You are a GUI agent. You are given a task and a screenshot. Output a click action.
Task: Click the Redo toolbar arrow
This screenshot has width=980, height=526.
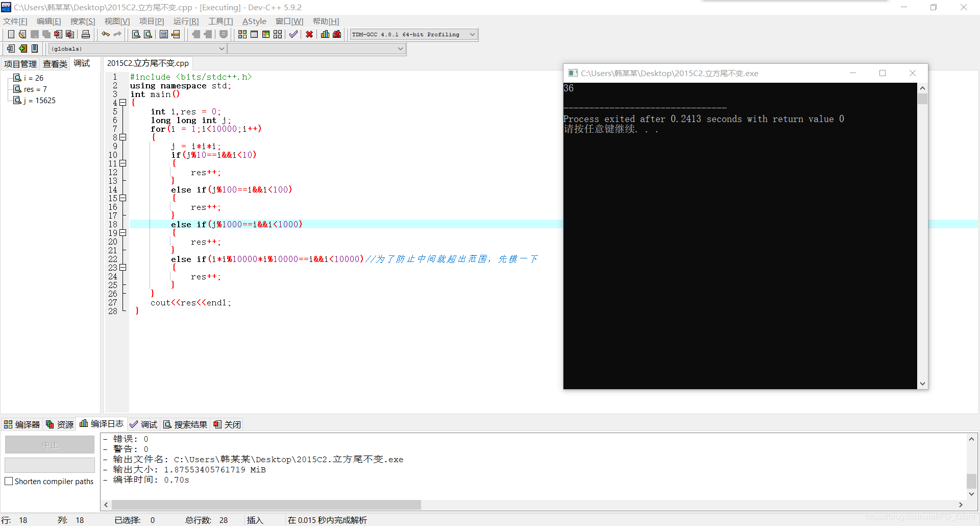click(117, 34)
